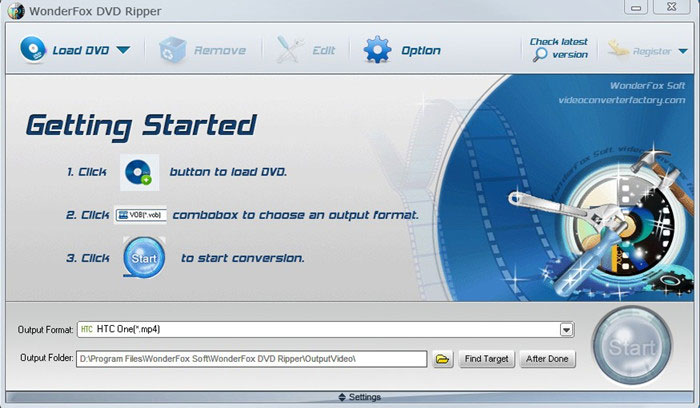
Task: Close the WonderFox DVD Ripper window
Action: tap(672, 7)
